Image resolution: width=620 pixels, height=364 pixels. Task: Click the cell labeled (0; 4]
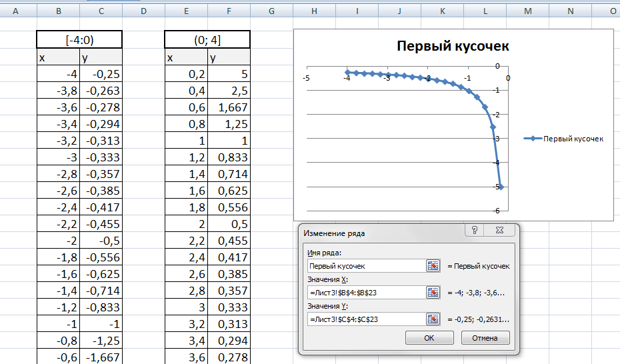pyautogui.click(x=207, y=40)
